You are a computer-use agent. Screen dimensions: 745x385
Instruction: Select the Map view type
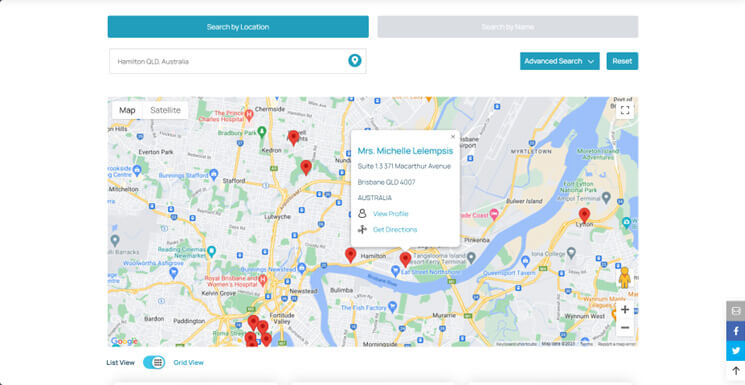[127, 110]
